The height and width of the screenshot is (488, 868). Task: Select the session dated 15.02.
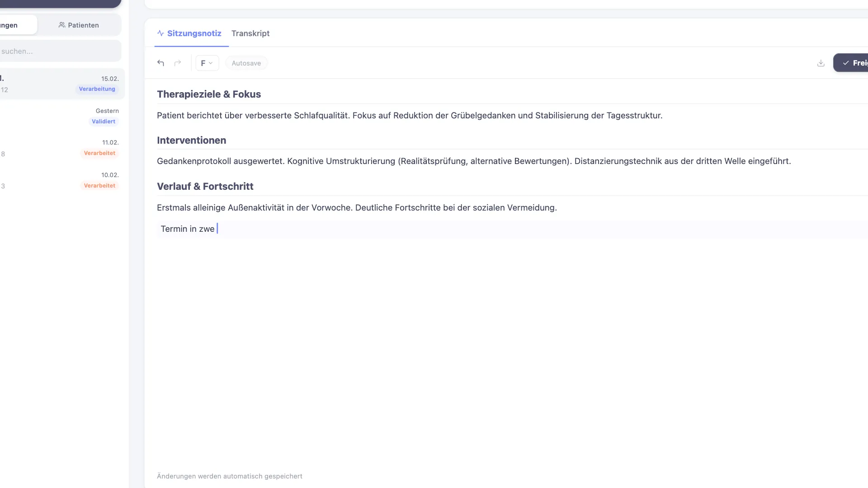[x=62, y=84]
